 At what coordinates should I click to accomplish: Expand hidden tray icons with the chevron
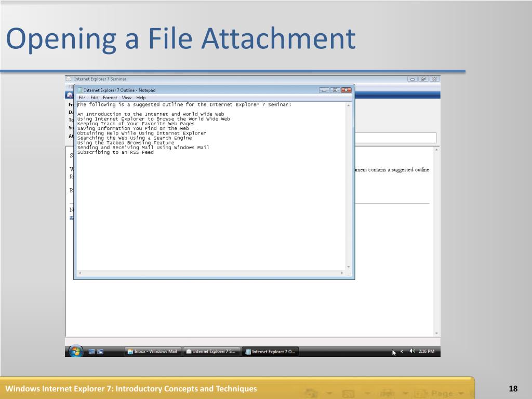[402, 351]
